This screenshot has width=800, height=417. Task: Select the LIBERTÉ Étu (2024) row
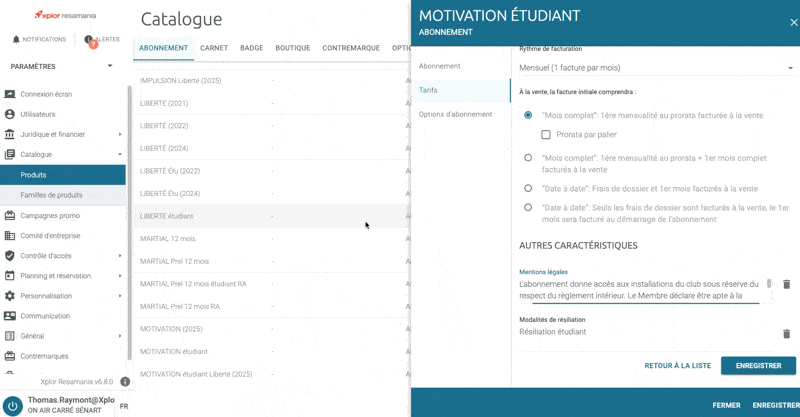click(271, 193)
